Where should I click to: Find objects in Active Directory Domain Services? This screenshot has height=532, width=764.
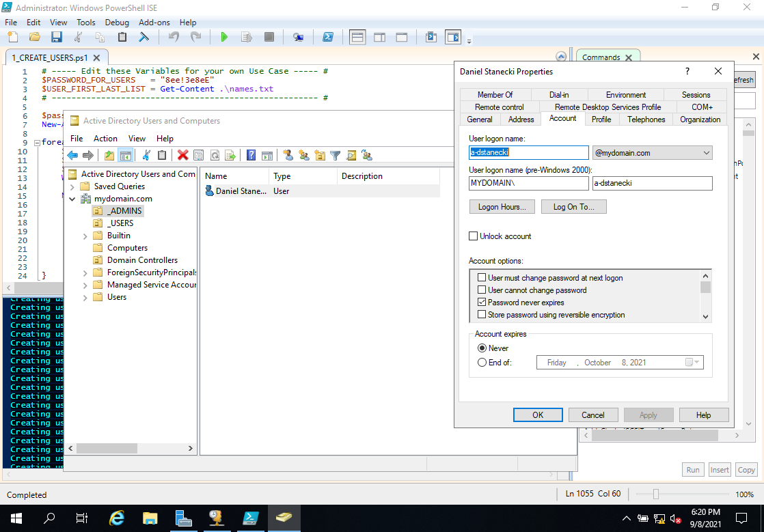pos(351,155)
